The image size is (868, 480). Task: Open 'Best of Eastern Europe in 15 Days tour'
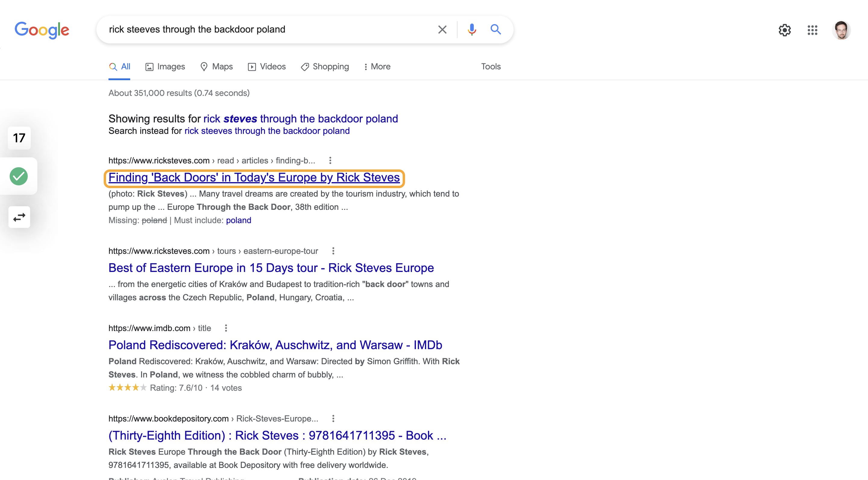click(x=271, y=268)
